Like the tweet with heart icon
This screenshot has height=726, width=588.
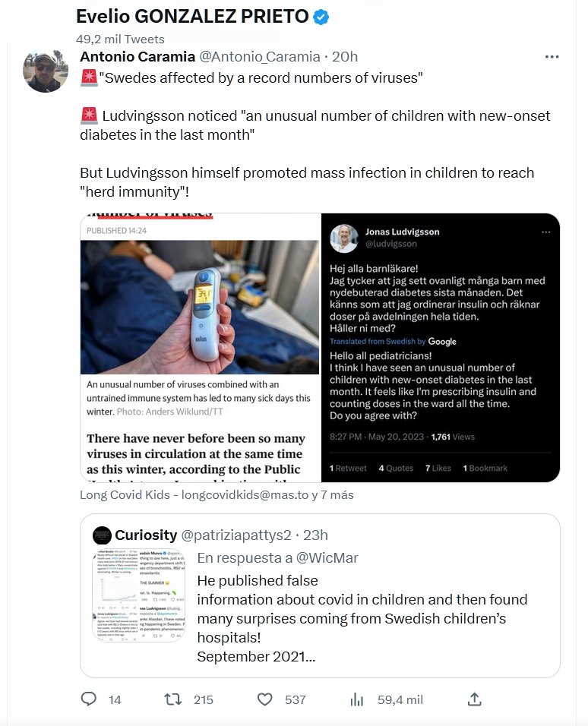264,699
